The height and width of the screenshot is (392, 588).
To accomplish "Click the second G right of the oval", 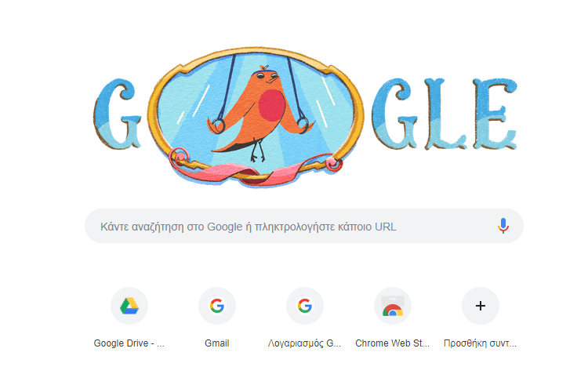I will [394, 114].
